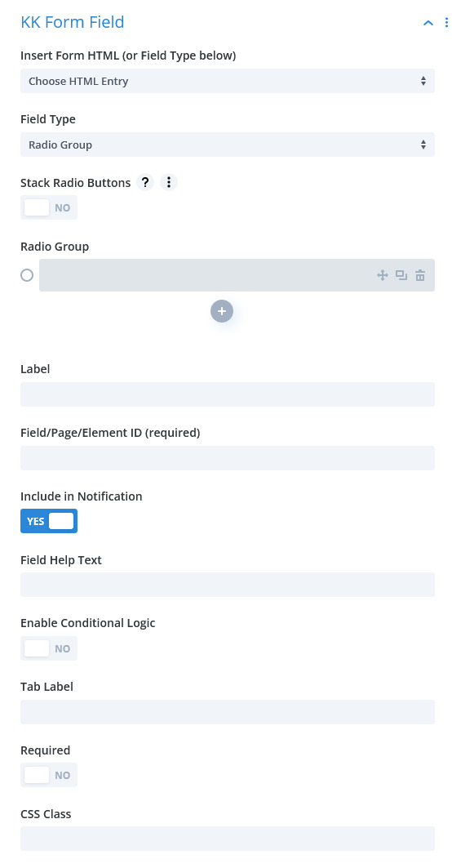
Task: Click the KK Form Field title
Action: 73,22
